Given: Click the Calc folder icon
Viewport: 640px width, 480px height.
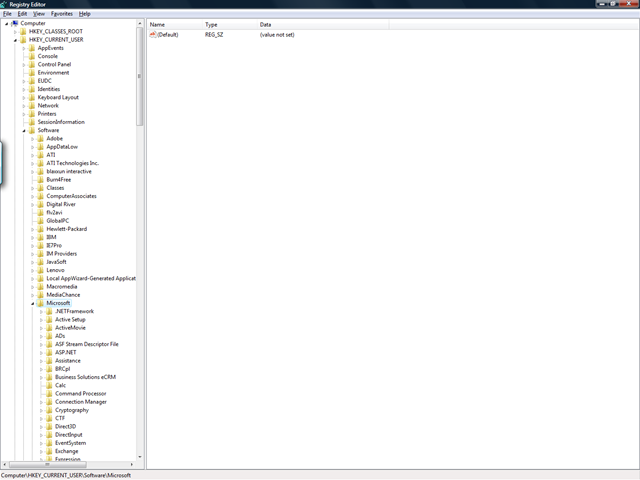Looking at the screenshot, I should [x=49, y=385].
